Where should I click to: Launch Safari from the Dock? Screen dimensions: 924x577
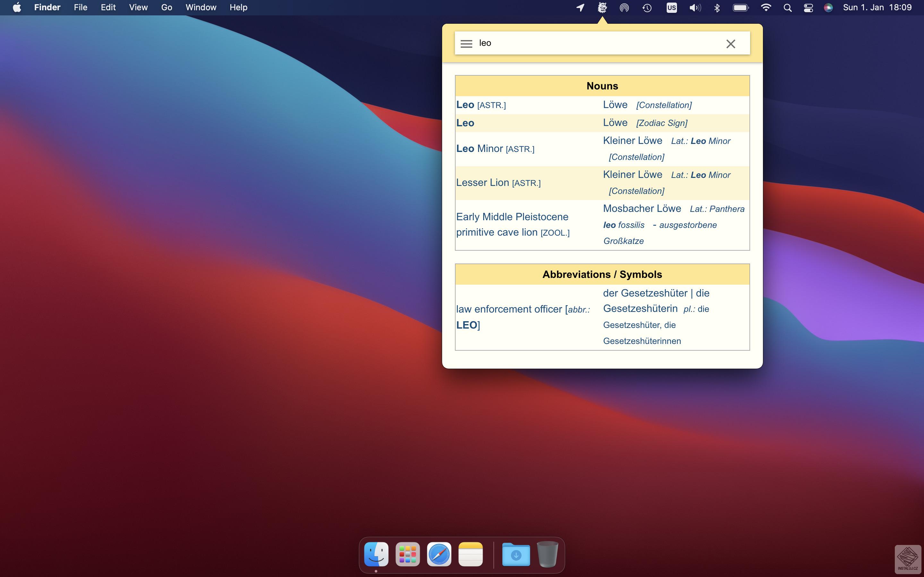[439, 554]
